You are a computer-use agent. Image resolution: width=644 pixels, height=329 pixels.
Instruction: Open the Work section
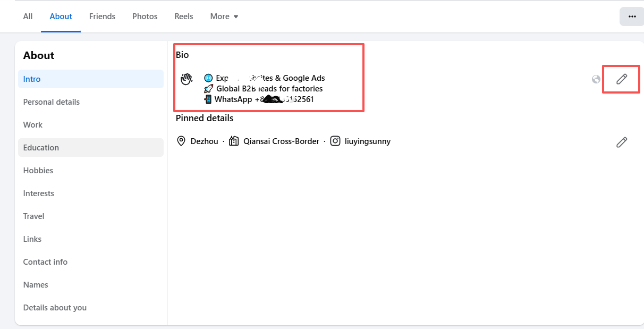coord(91,124)
